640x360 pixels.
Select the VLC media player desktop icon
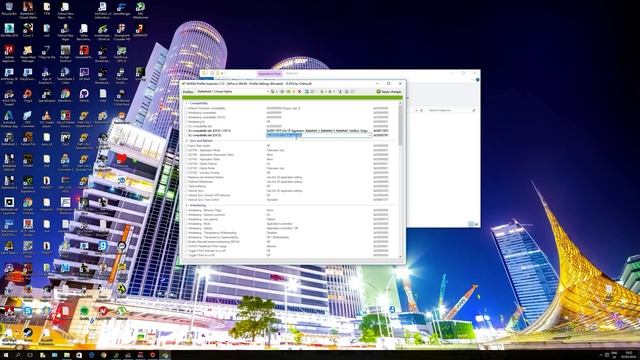tap(47, 118)
